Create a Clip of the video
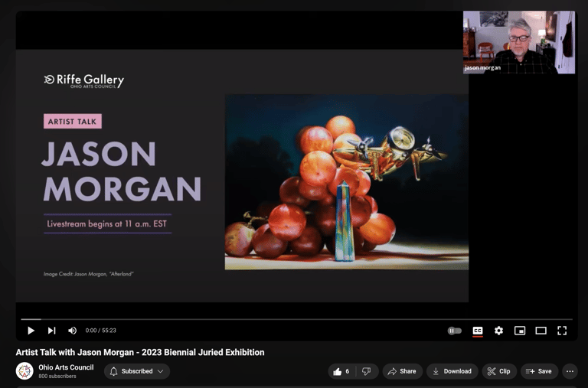This screenshot has width=588, height=388. [x=499, y=371]
